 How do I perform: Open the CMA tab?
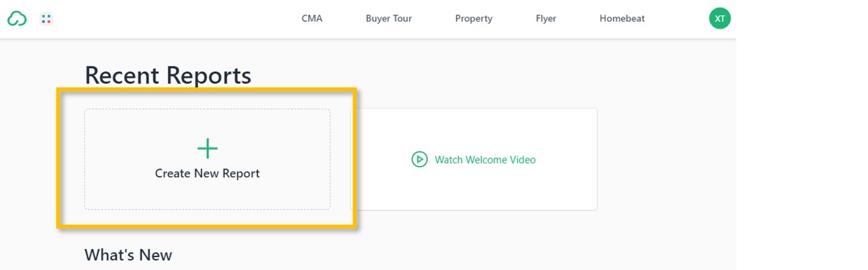(312, 19)
